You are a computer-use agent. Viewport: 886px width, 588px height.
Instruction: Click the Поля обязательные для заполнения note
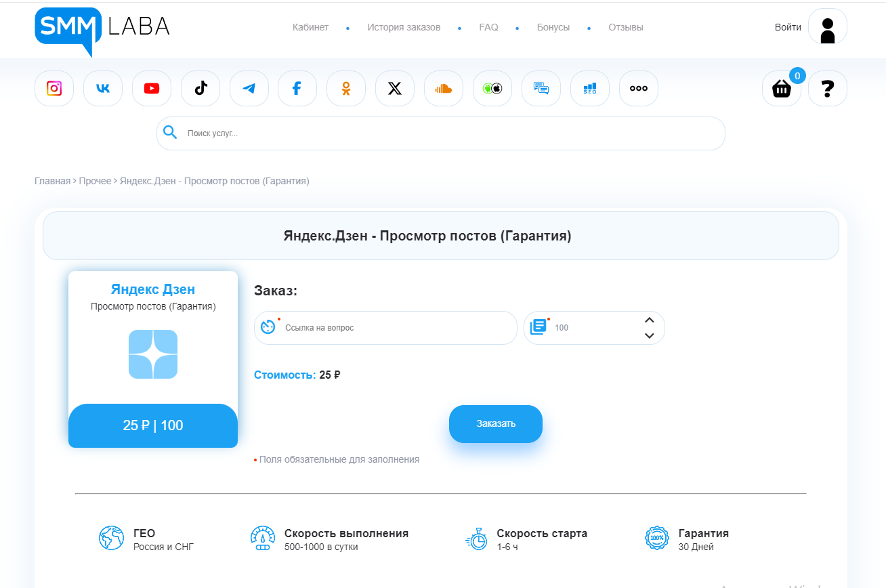click(339, 459)
